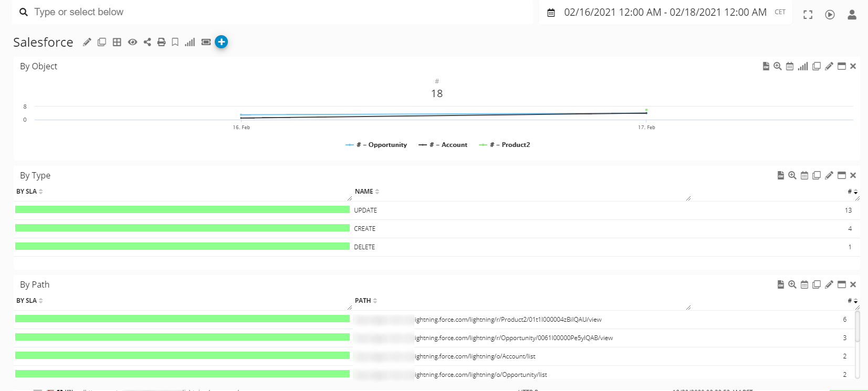Select the UPDATE row in By Type
The image size is (868, 391).
(365, 210)
